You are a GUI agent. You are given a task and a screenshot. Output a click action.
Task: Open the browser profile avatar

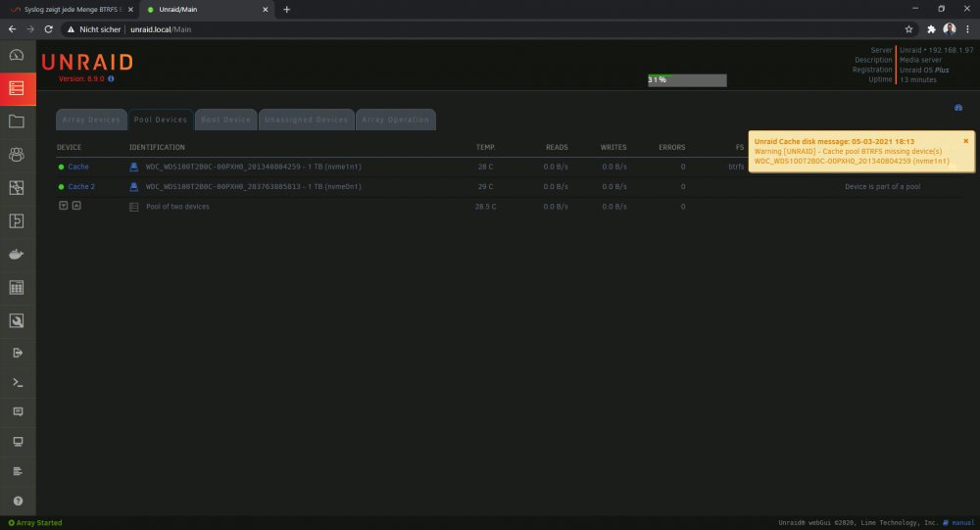[x=950, y=28]
